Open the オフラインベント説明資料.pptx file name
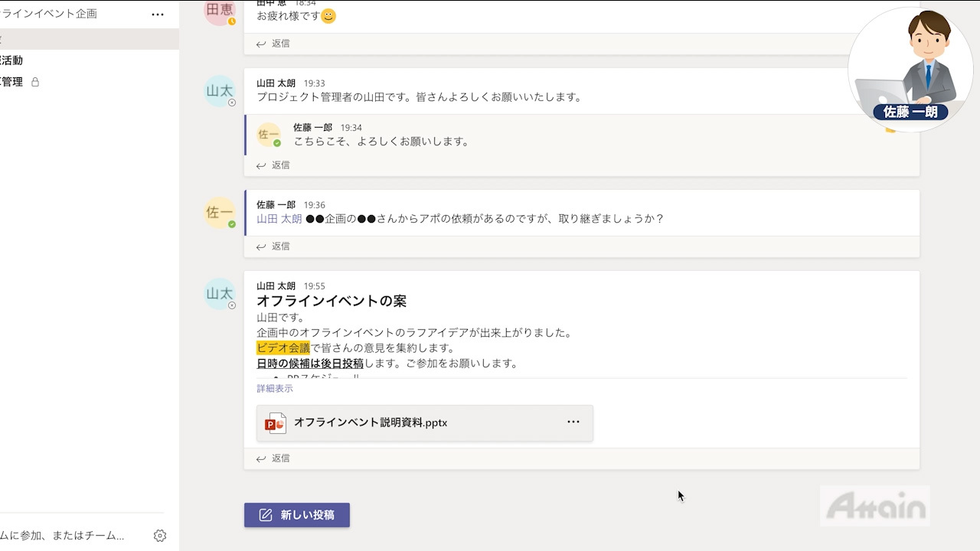The width and height of the screenshot is (980, 551). 371,422
